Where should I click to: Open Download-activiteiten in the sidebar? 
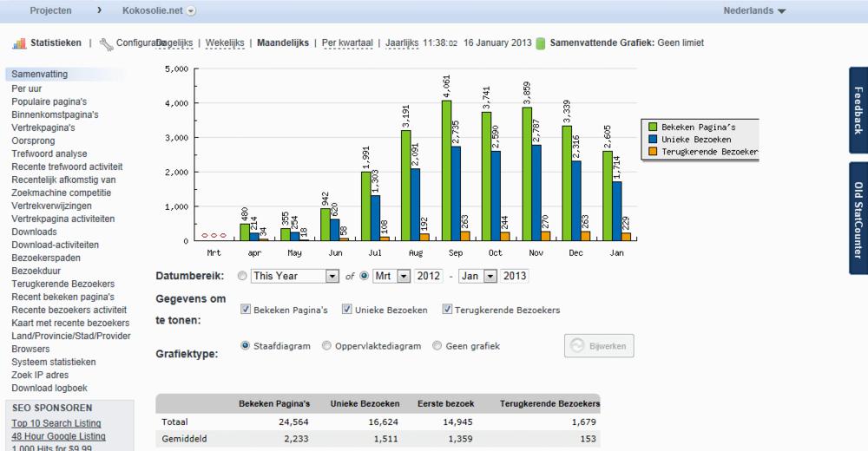pyautogui.click(x=56, y=245)
